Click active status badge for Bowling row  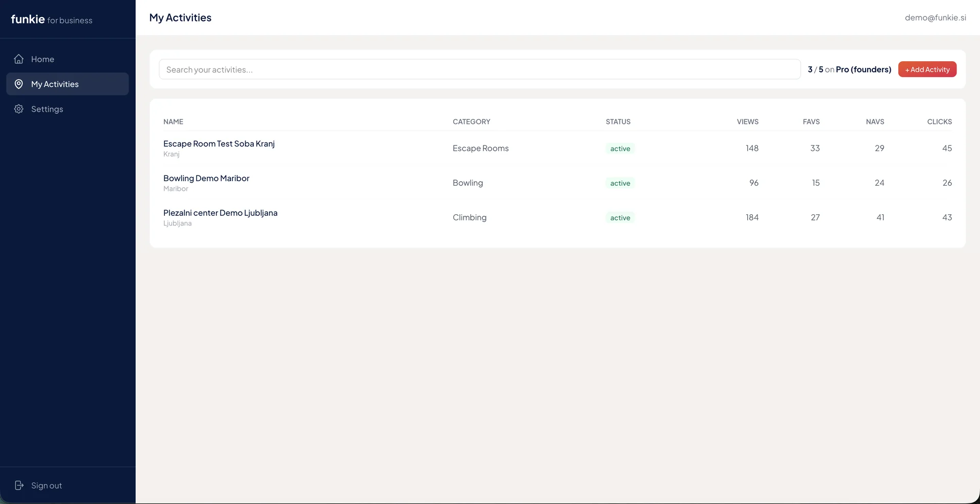(620, 183)
